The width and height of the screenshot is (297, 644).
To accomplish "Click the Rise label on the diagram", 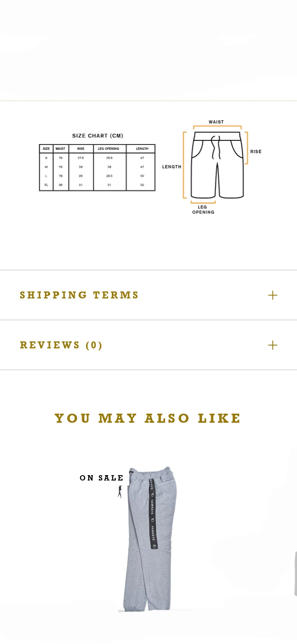I will [256, 152].
